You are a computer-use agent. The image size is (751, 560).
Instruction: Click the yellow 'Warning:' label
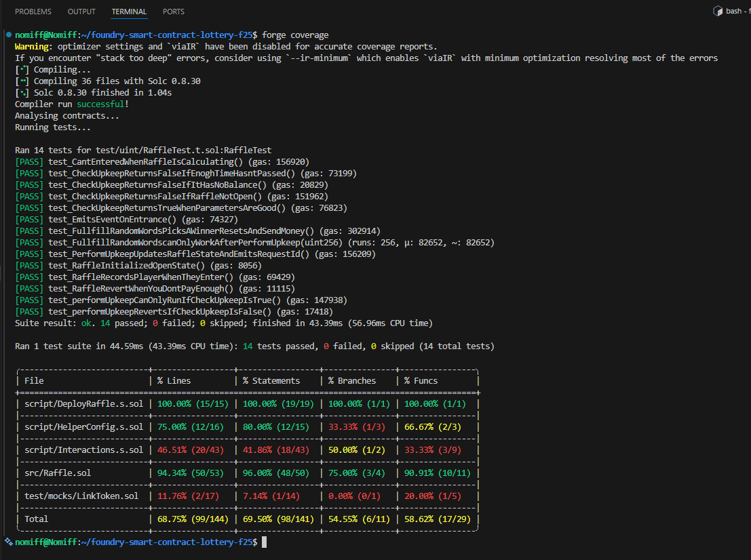tap(33, 46)
